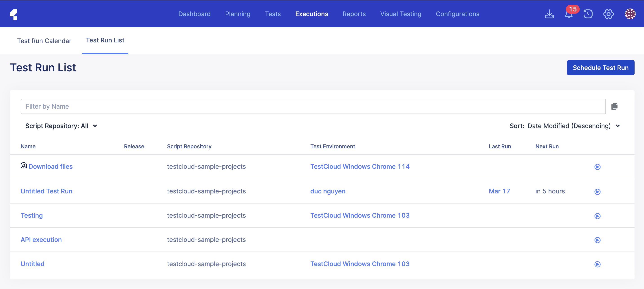
Task: Open the API execution test run link
Action: (41, 240)
